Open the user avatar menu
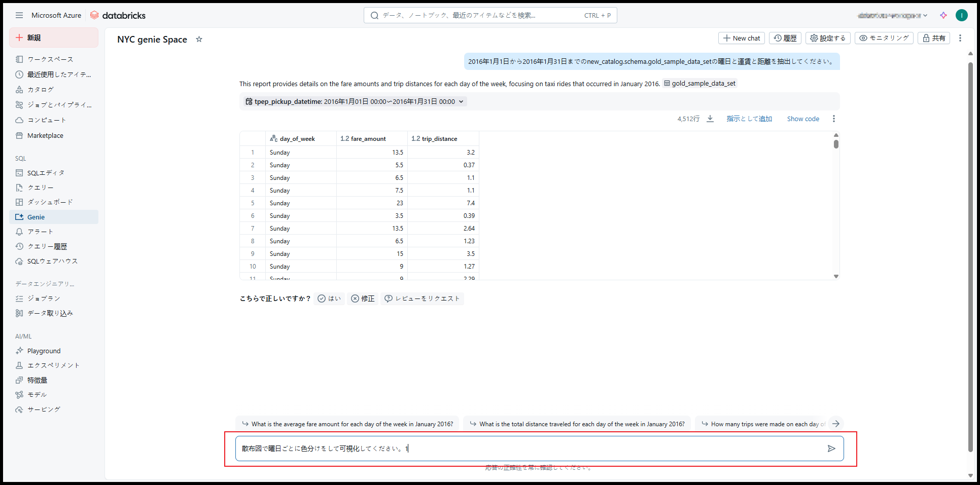 coord(961,15)
